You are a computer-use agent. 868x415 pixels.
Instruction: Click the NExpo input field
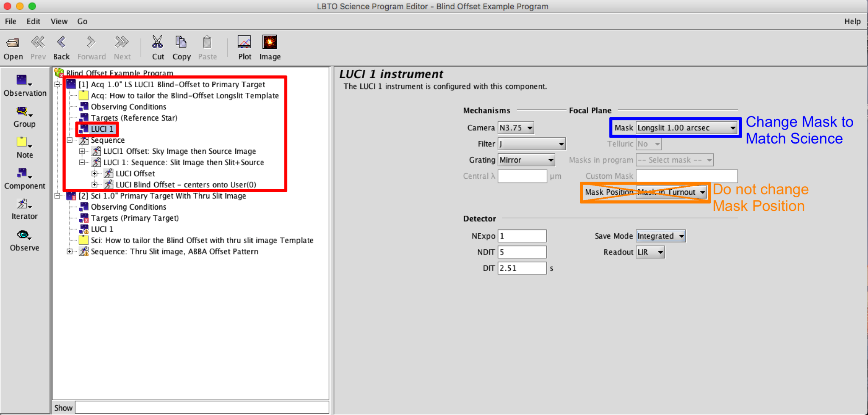point(522,236)
